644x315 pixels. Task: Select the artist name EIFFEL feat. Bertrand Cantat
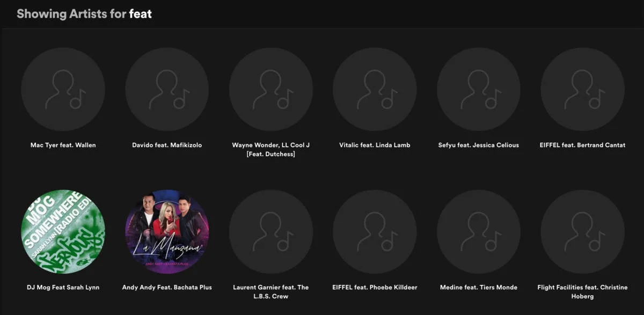(x=582, y=145)
